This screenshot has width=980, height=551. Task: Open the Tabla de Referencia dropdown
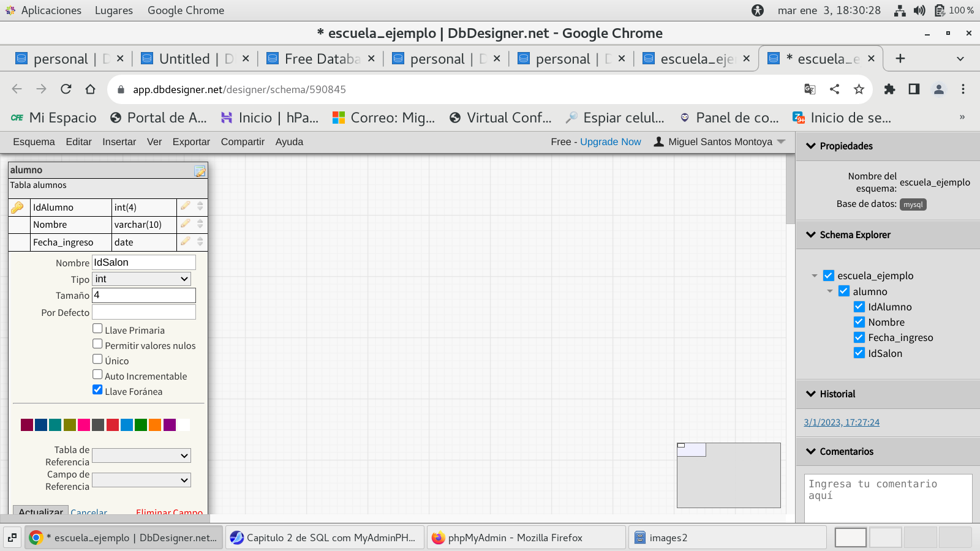click(x=141, y=455)
